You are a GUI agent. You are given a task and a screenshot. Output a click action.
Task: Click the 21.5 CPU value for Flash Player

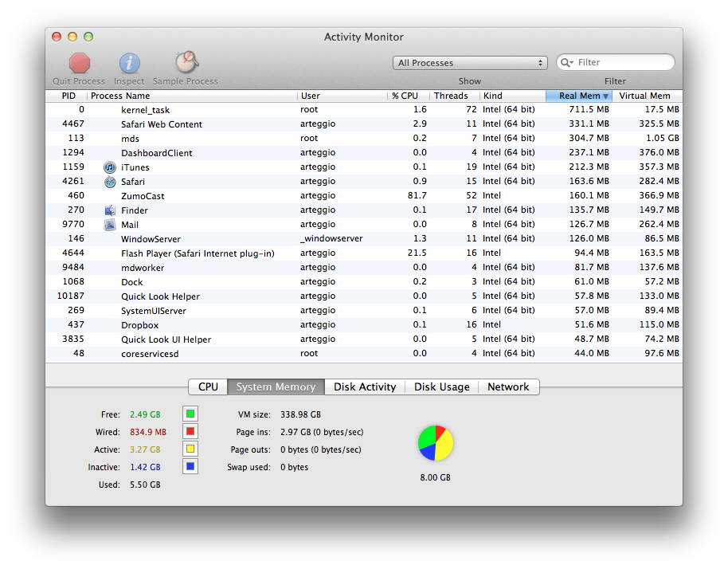coord(417,253)
